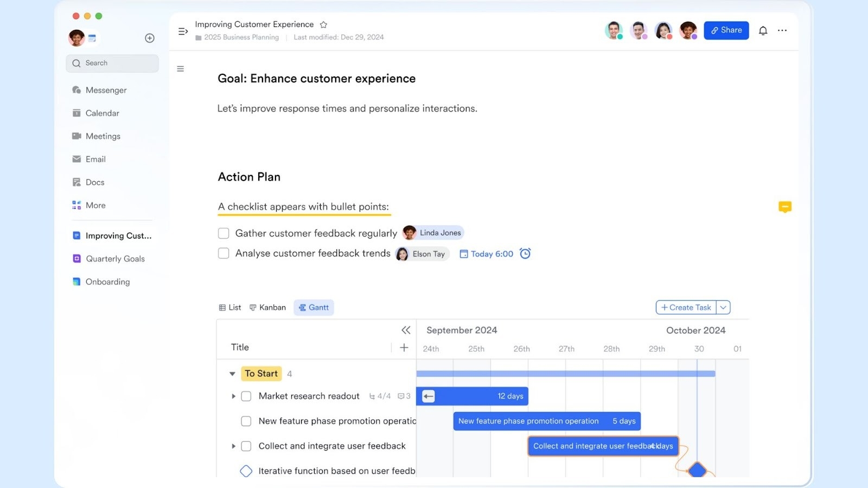
Task: Check 'Analyse customer feedback trends'
Action: 224,253
